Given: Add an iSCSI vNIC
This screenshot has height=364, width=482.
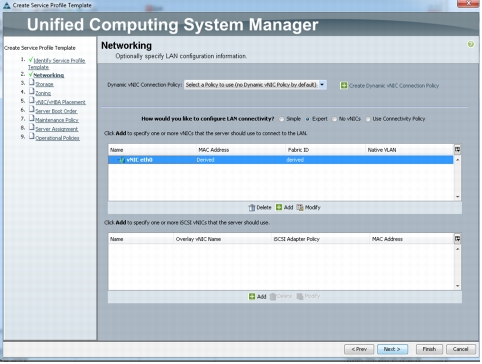Looking at the screenshot, I should 258,296.
